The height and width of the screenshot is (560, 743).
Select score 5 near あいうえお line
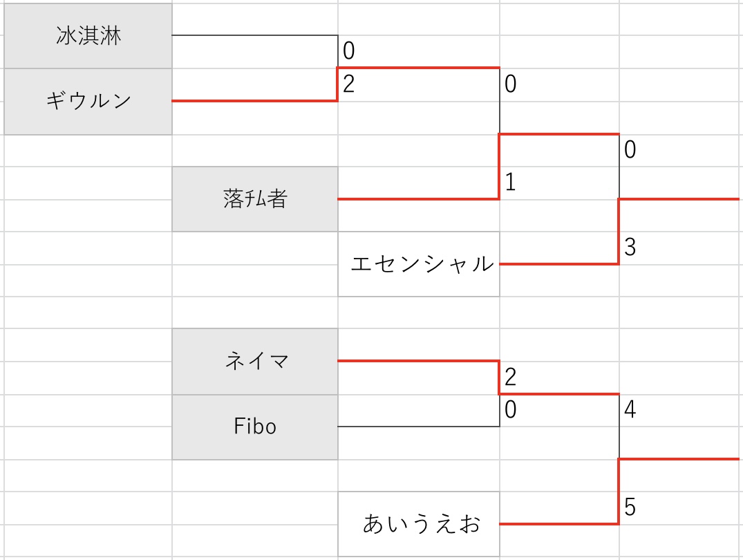[x=630, y=507]
